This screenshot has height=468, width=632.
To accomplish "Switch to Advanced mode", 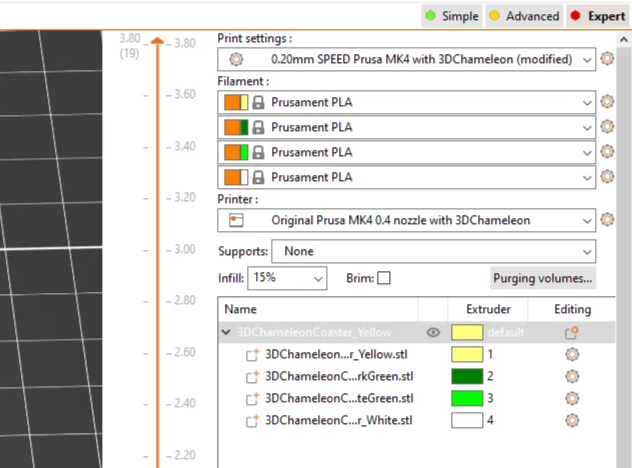I will 524,16.
